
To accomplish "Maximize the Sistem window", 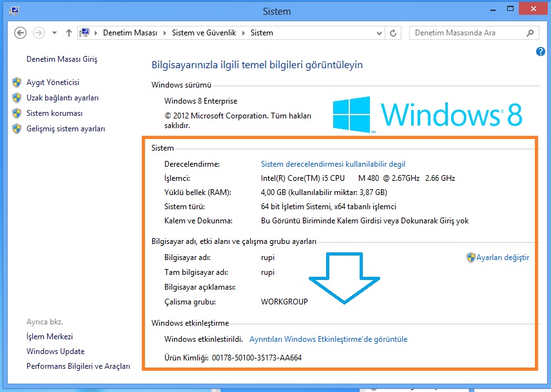I will click(510, 9).
